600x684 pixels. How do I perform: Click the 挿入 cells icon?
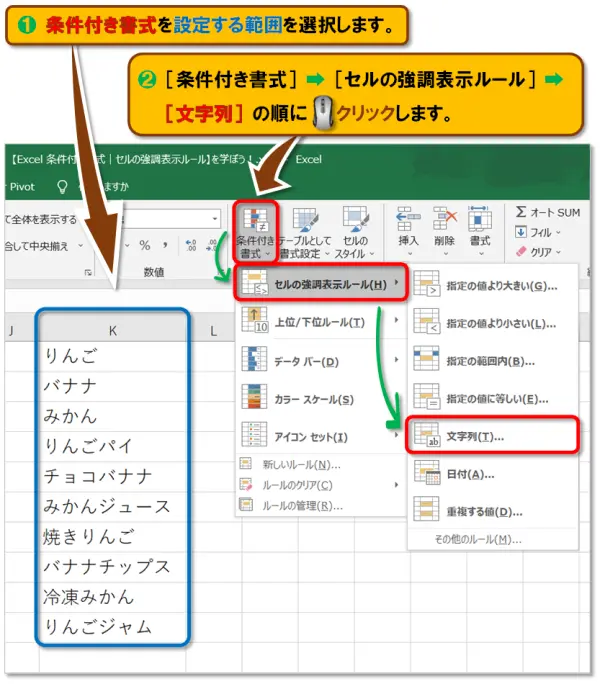point(408,219)
